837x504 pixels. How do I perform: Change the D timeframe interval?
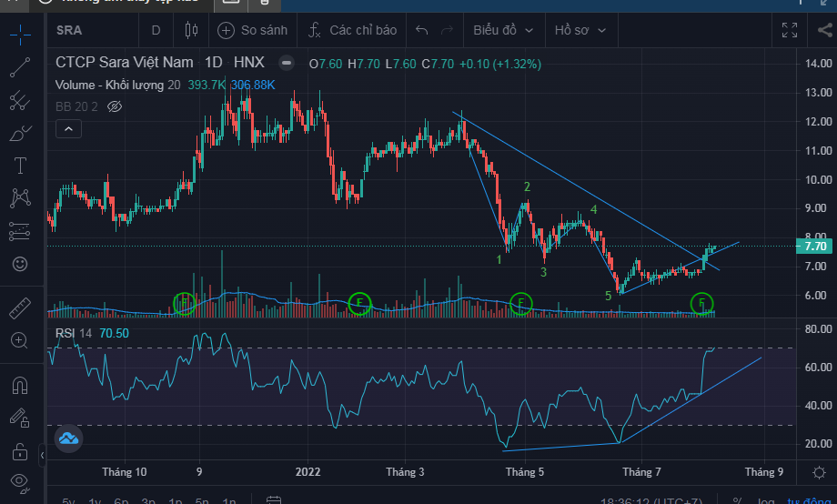coord(156,30)
